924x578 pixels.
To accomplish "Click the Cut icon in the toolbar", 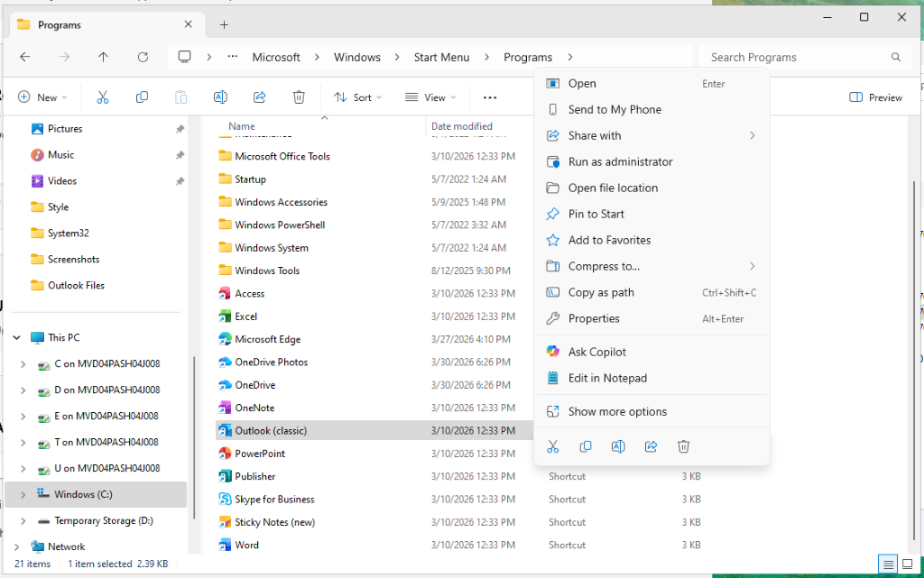I will (103, 97).
